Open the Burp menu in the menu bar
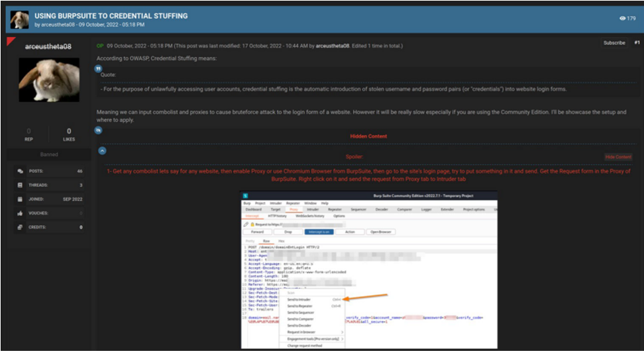 (247, 203)
